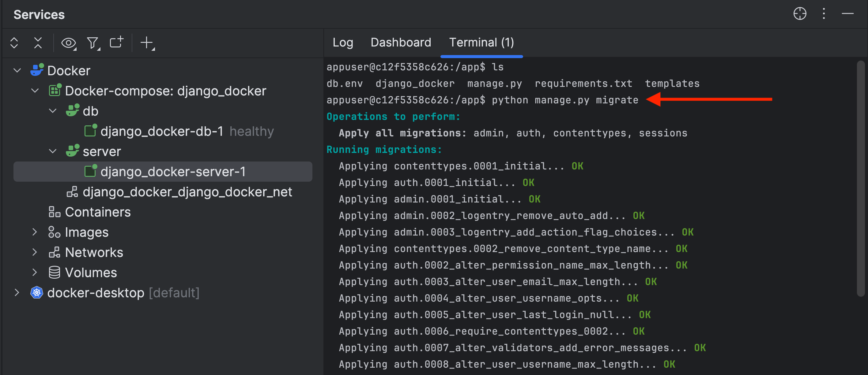Select the django_docker_django_docker_net network

[x=187, y=192]
